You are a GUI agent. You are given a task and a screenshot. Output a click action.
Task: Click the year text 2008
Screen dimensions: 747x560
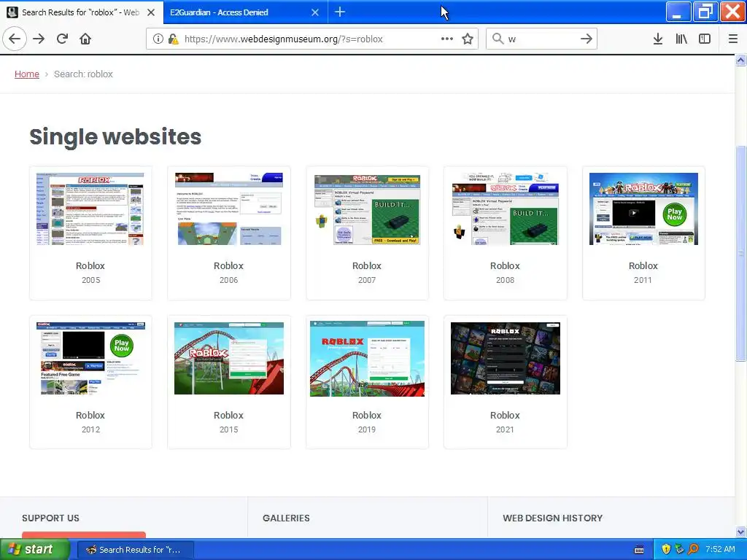(505, 280)
